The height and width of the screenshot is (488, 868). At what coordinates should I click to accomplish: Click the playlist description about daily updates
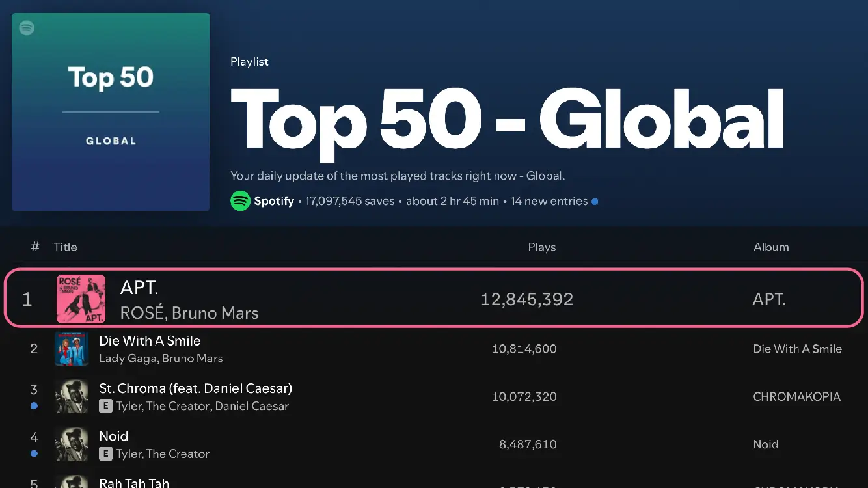pyautogui.click(x=398, y=176)
